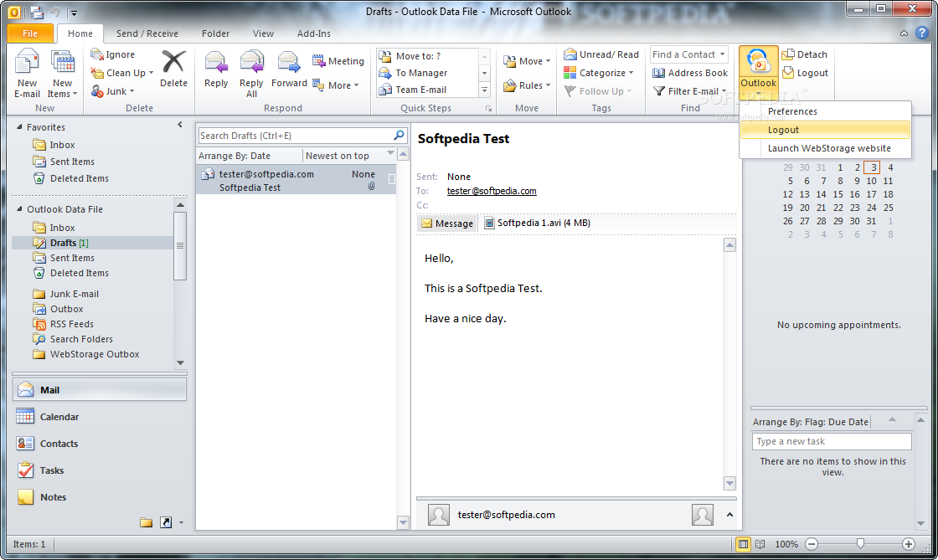
Task: Click the search magnifier in Drafts box
Action: 399,135
